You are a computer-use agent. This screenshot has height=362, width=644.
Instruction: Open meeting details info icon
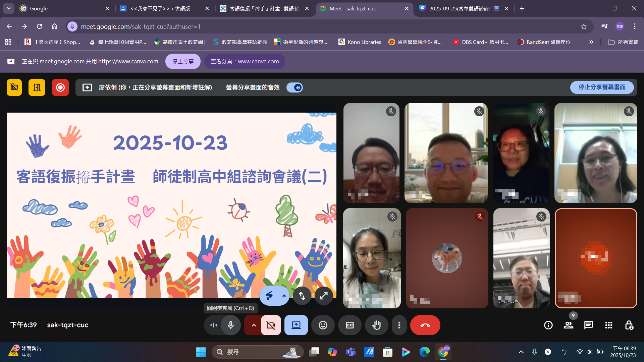pyautogui.click(x=548, y=325)
